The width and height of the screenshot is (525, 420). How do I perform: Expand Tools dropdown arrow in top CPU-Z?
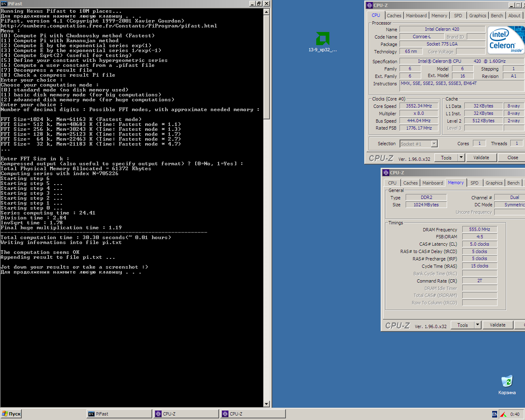click(x=461, y=157)
